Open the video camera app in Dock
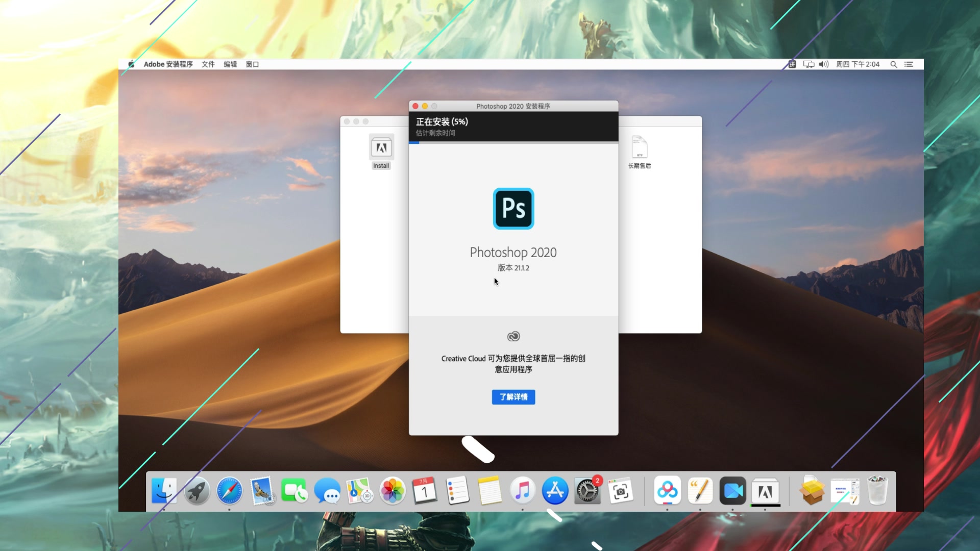Viewport: 980px width, 551px height. pyautogui.click(x=732, y=491)
